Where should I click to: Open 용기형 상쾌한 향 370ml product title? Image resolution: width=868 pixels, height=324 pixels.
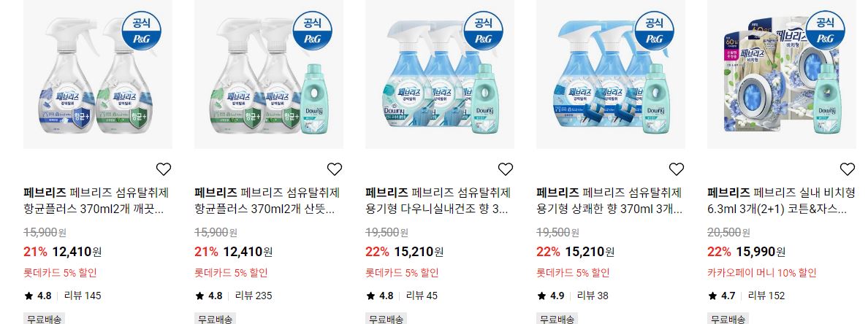tap(609, 201)
